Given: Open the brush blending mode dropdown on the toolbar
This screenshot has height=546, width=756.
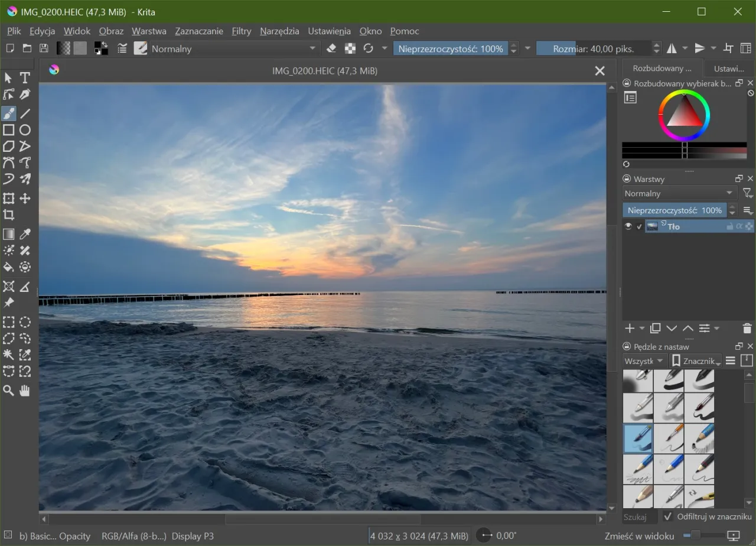Looking at the screenshot, I should [x=230, y=48].
